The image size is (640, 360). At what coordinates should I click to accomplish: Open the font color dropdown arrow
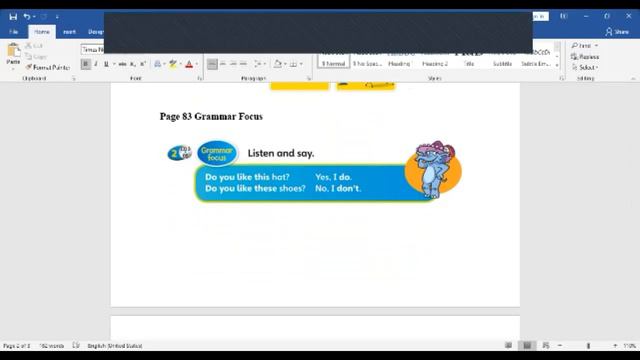pos(197,64)
